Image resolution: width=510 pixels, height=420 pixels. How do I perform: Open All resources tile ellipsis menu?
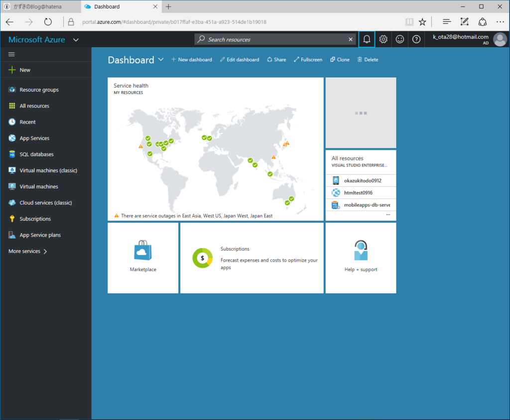point(388,215)
